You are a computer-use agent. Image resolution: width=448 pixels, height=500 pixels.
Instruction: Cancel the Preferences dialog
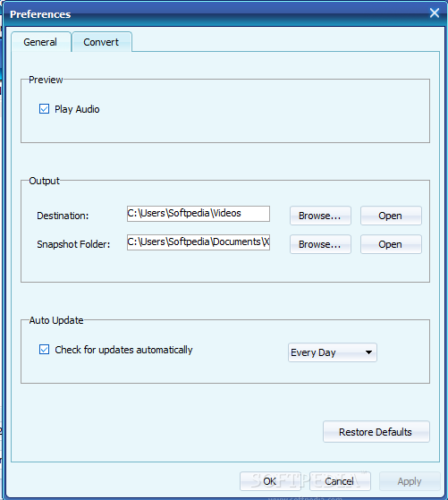point(340,481)
